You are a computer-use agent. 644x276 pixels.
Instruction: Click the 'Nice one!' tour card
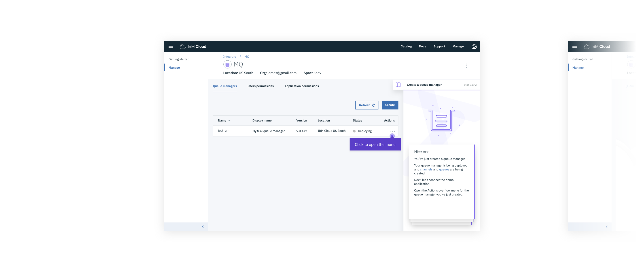click(441, 182)
